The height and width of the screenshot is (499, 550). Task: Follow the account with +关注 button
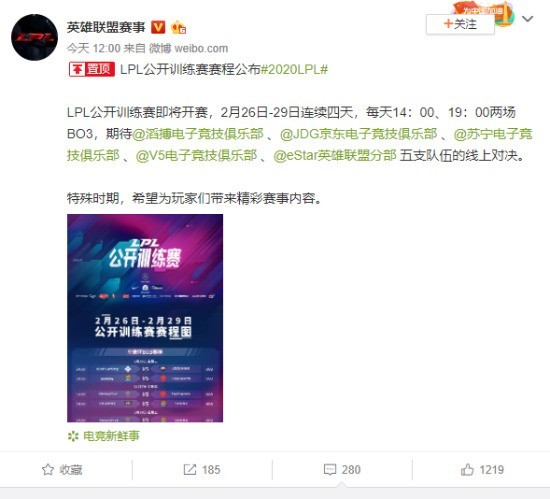coord(460,24)
